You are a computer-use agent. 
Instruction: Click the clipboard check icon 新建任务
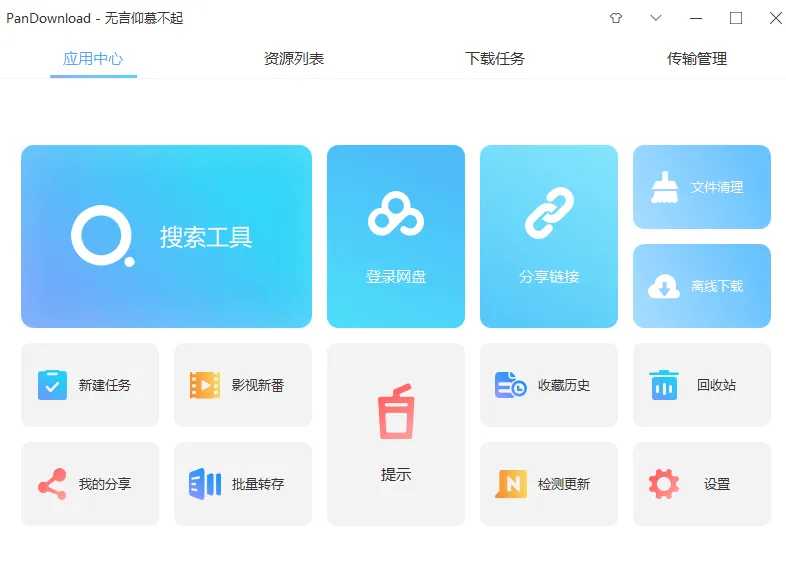pos(52,385)
